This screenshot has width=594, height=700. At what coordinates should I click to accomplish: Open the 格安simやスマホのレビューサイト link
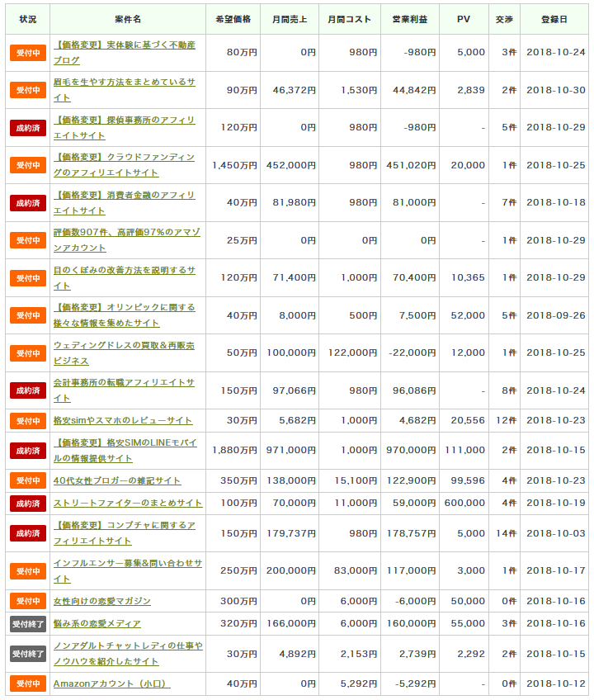tap(123, 420)
